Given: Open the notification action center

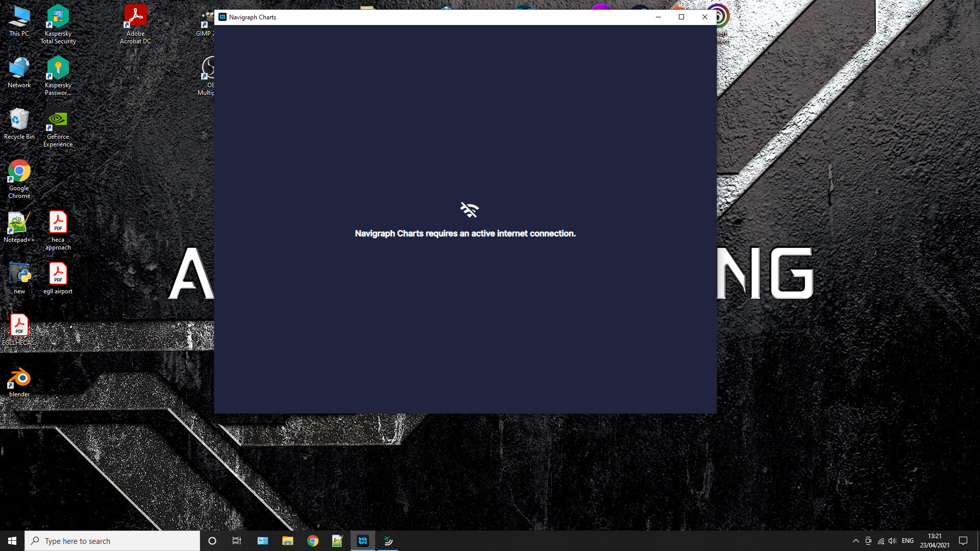Looking at the screenshot, I should pos(963,541).
